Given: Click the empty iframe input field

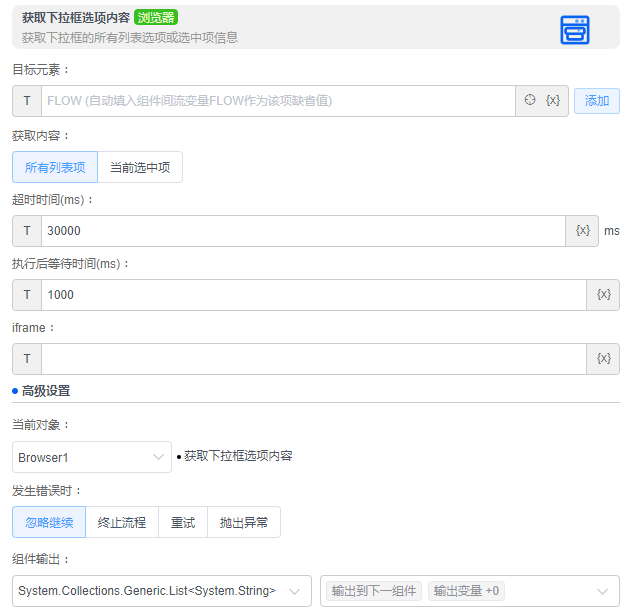Looking at the screenshot, I should tap(314, 359).
